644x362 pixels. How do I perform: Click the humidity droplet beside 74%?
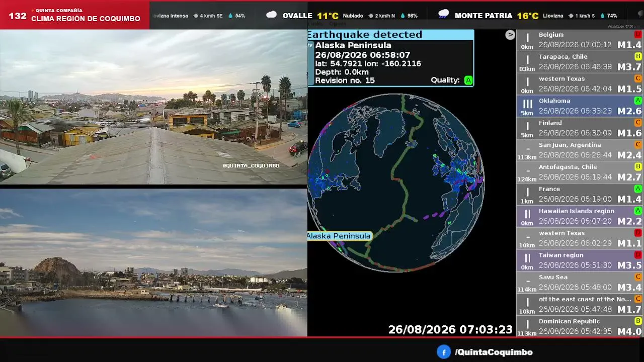602,16
